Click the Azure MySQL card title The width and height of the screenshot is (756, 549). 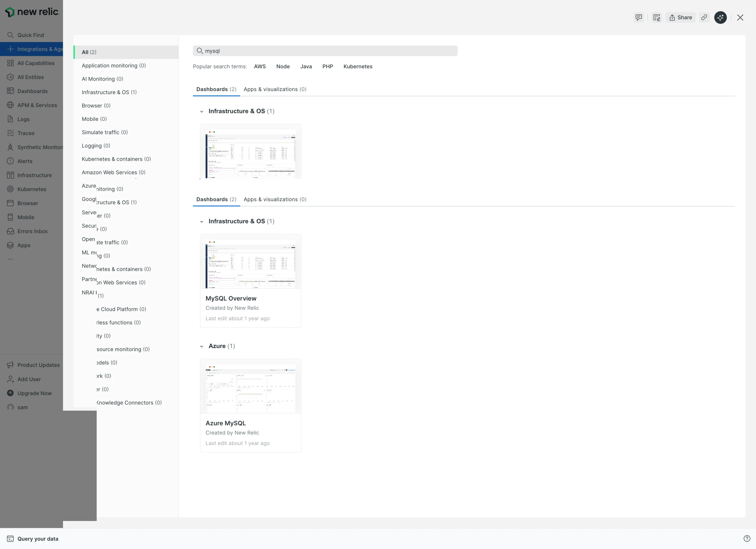(225, 423)
